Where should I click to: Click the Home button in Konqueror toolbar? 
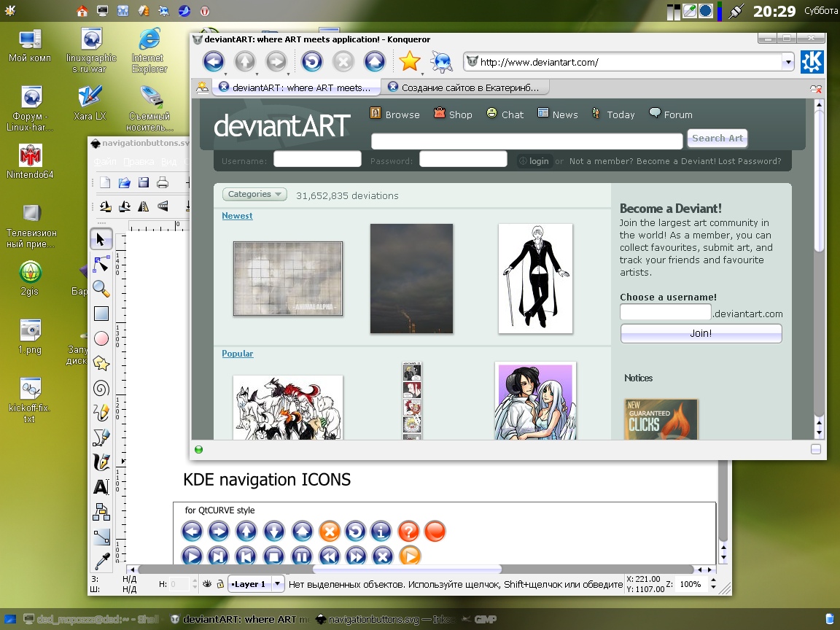(375, 61)
